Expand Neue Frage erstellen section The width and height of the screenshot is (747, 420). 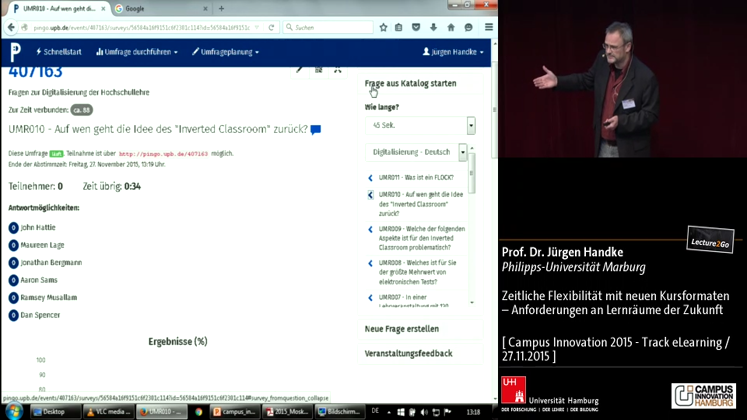[x=401, y=329]
